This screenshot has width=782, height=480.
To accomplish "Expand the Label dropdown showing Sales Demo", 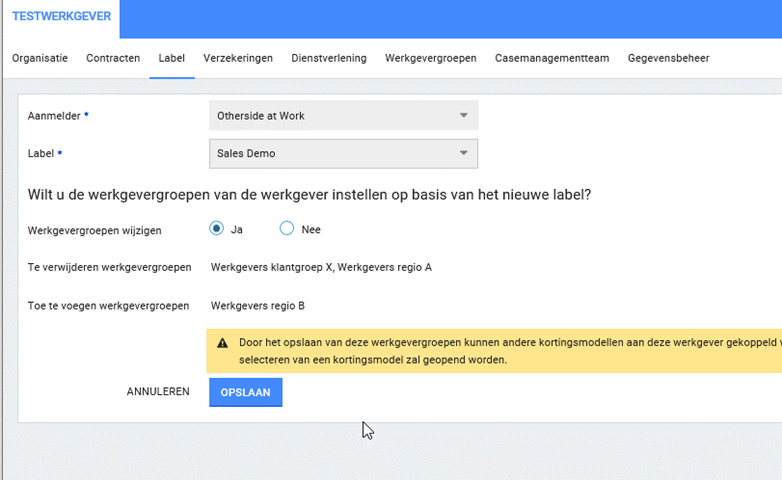I will 343,154.
